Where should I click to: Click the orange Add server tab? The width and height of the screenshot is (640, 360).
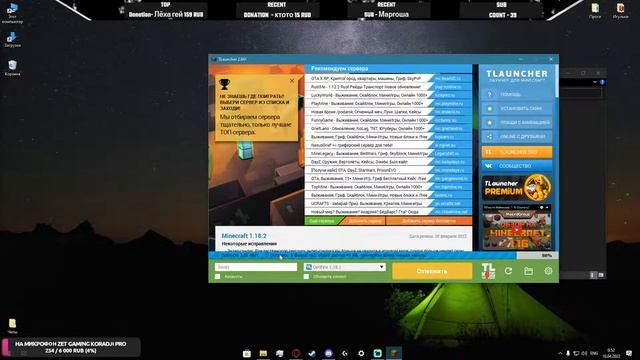click(x=364, y=221)
